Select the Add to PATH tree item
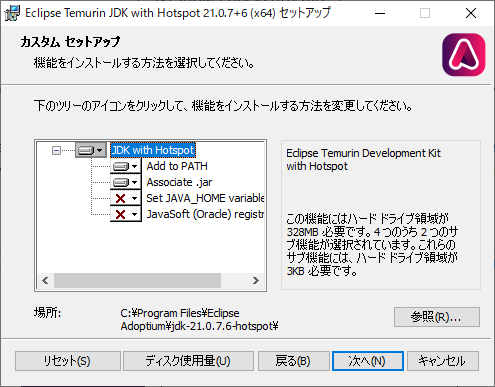The width and height of the screenshot is (495, 387). click(x=177, y=166)
